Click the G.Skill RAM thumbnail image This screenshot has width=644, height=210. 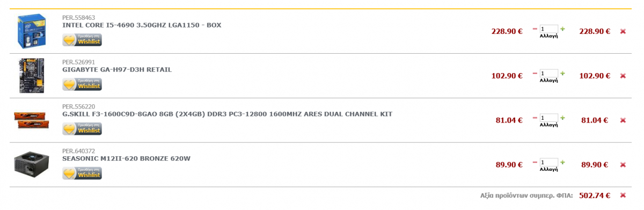(x=32, y=120)
